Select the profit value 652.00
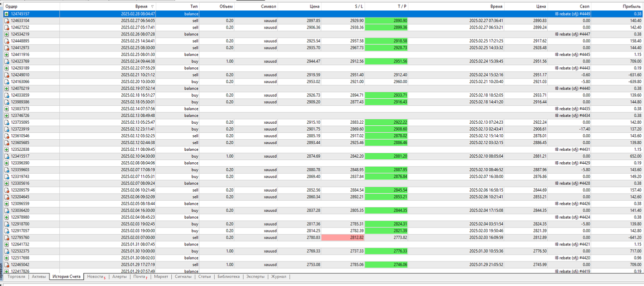This screenshot has width=644, height=286. point(636,156)
